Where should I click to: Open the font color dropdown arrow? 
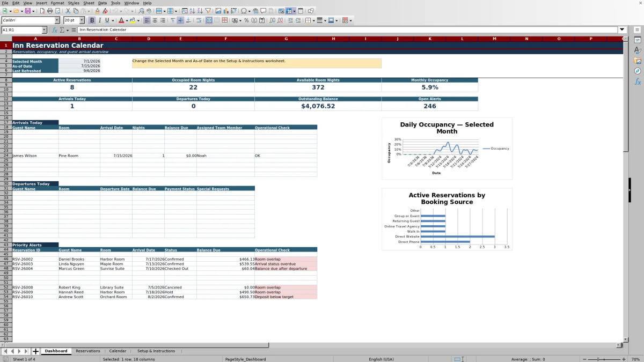(127, 20)
